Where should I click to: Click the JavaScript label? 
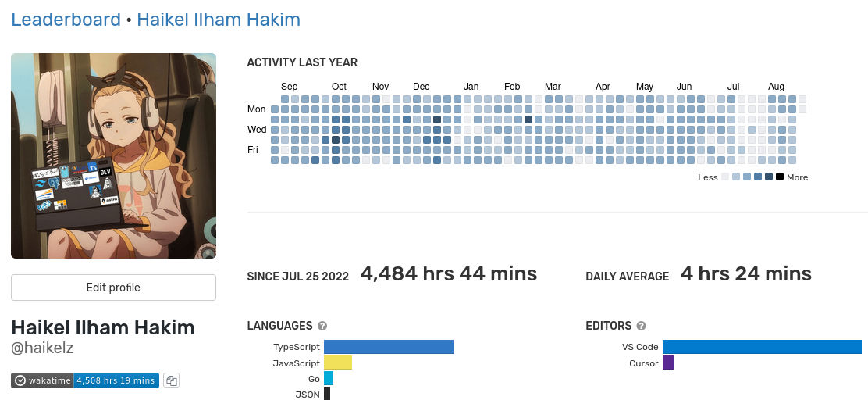(x=296, y=363)
